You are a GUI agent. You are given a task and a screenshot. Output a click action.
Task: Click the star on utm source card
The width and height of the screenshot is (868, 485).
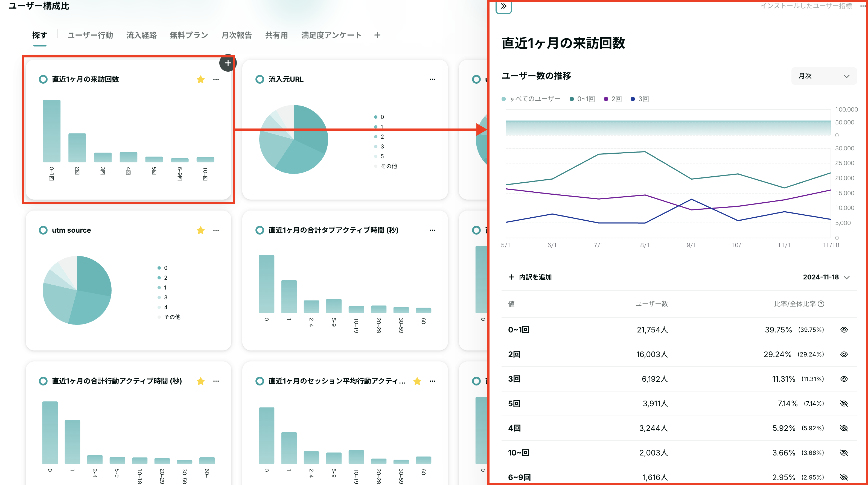click(x=200, y=230)
